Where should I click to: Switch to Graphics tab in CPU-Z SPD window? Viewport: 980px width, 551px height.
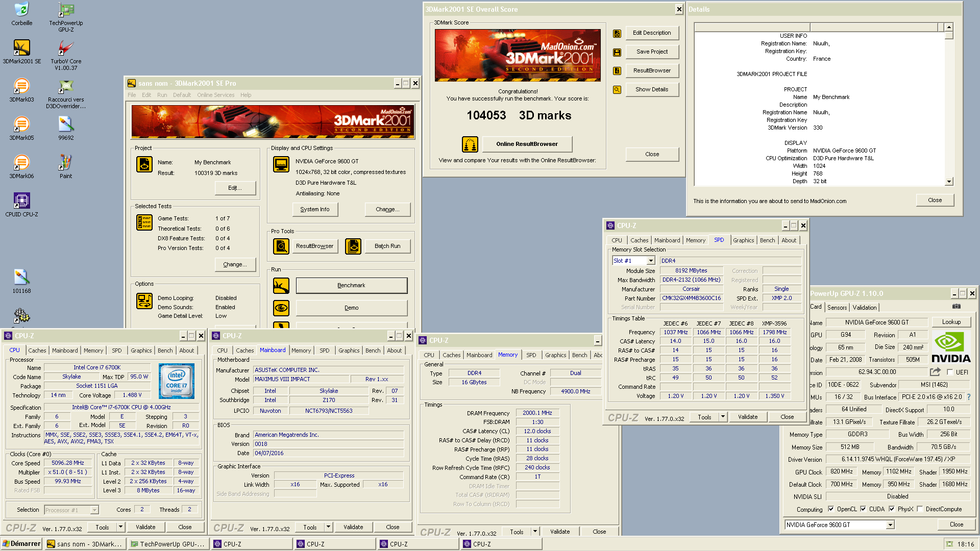point(743,240)
